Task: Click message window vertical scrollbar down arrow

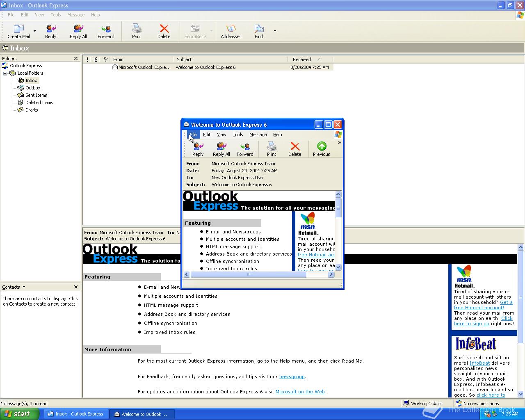Action: [x=338, y=267]
